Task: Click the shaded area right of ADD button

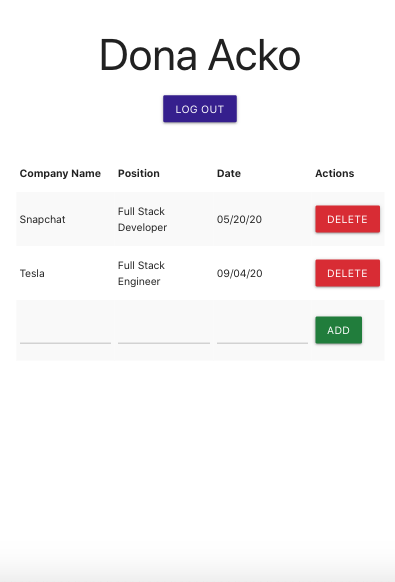Action: (373, 330)
